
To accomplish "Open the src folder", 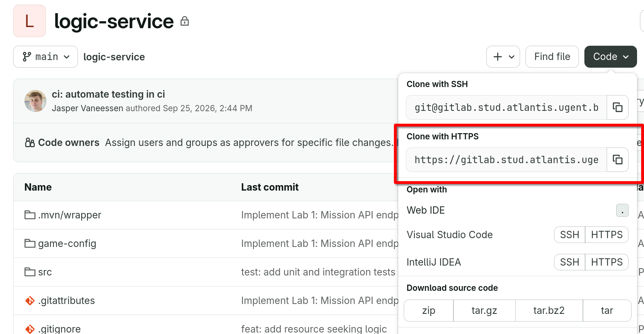I will click(x=45, y=272).
